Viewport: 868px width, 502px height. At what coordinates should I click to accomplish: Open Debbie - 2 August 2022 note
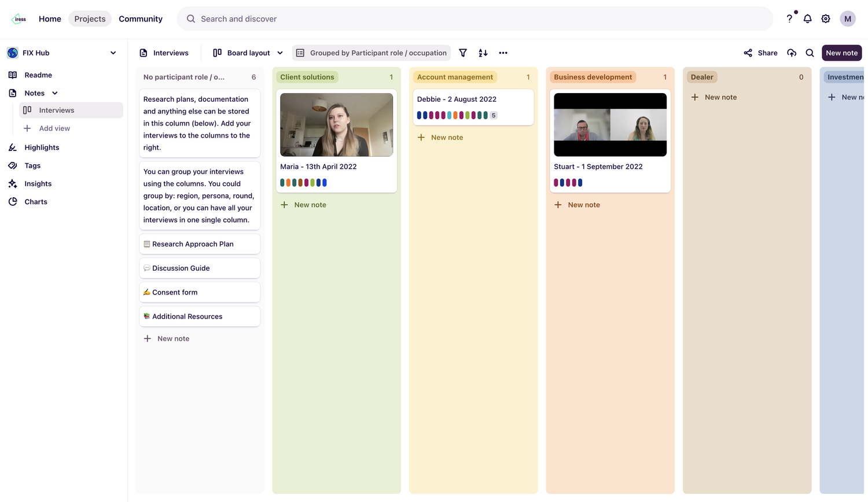pos(473,107)
